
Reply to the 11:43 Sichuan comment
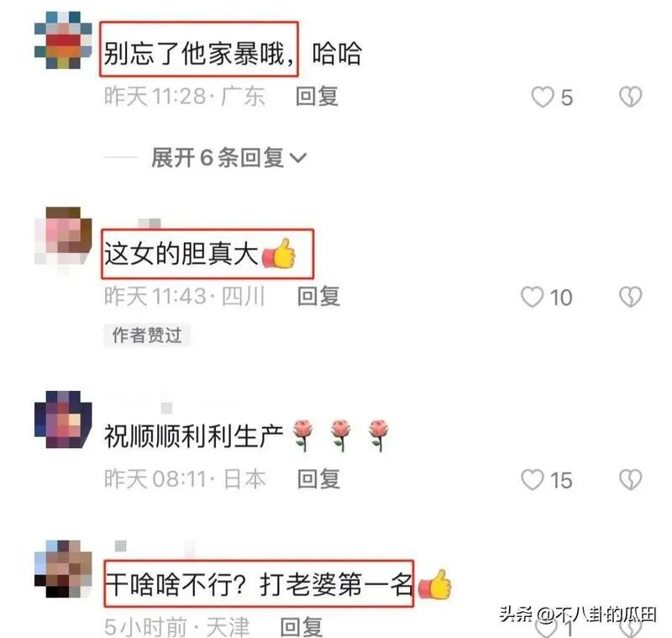tap(319, 296)
